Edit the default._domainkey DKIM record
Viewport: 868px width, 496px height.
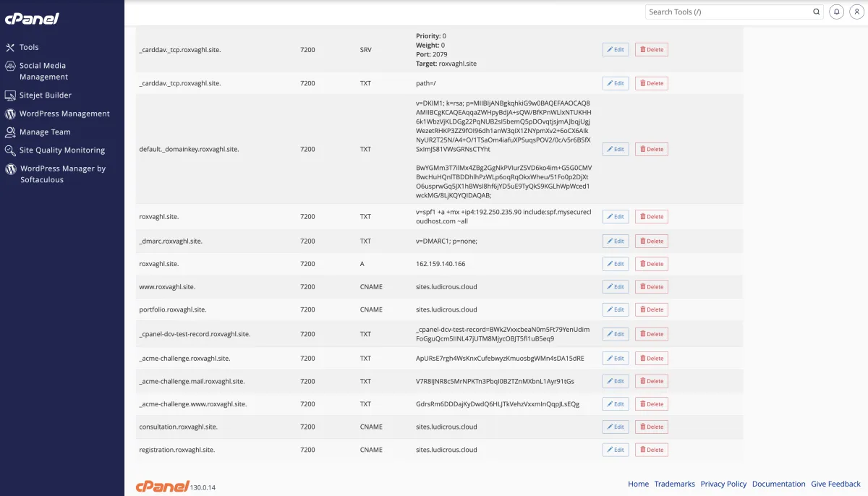click(x=616, y=149)
